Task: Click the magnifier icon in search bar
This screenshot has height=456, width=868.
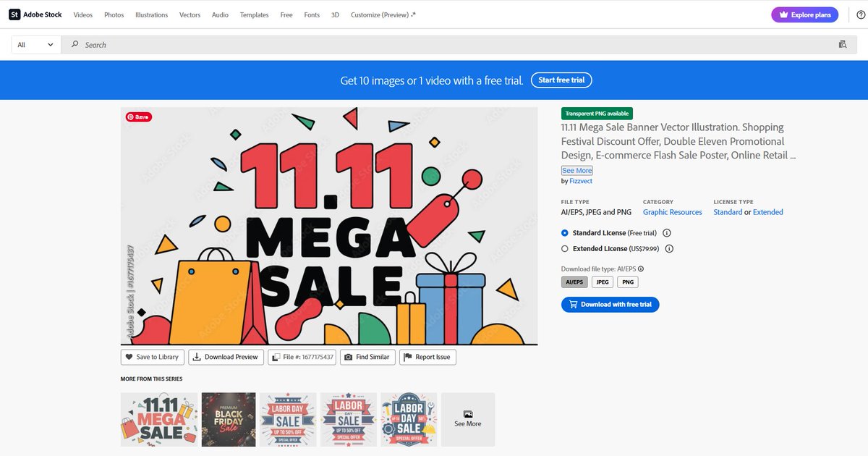Action: click(x=75, y=45)
